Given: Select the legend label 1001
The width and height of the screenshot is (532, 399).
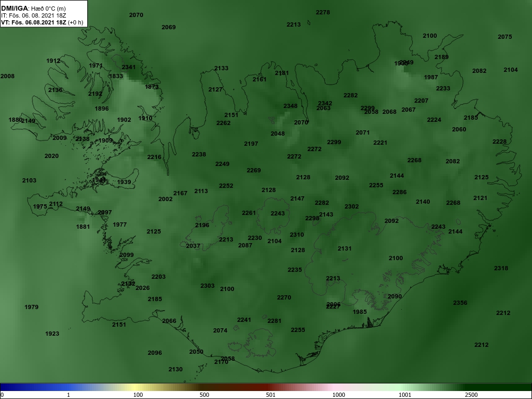Looking at the screenshot, I should [404, 395].
